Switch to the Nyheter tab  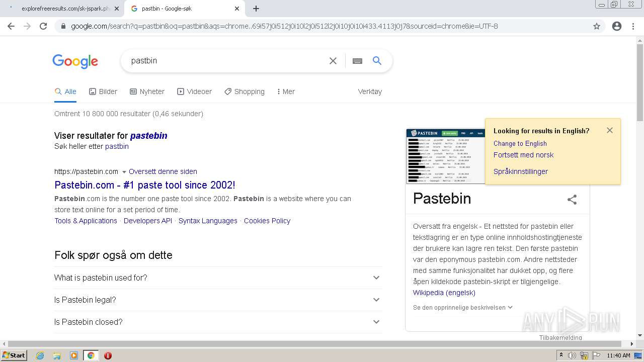point(147,92)
